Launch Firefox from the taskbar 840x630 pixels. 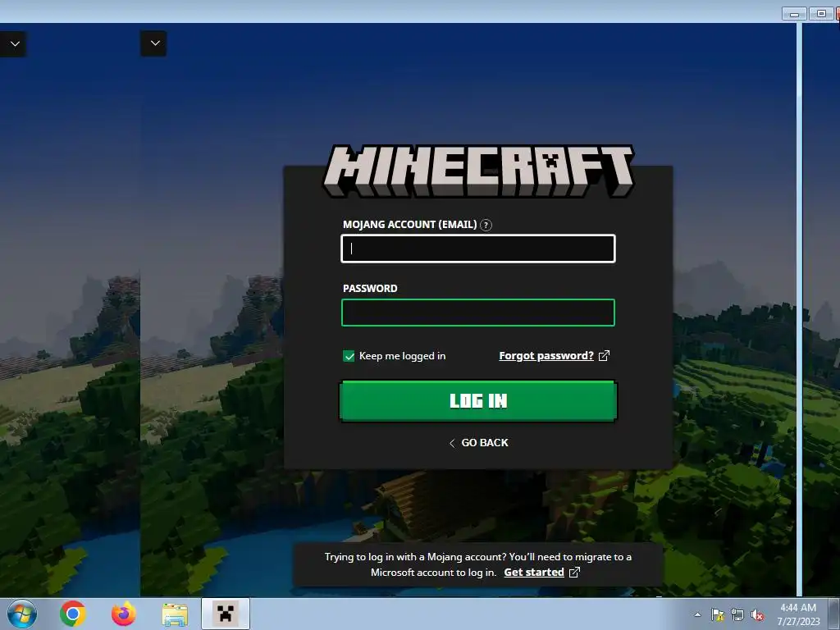(123, 614)
